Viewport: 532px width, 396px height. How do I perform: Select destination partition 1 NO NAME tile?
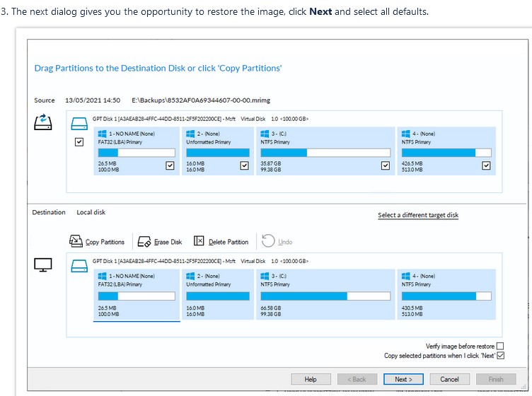137,294
